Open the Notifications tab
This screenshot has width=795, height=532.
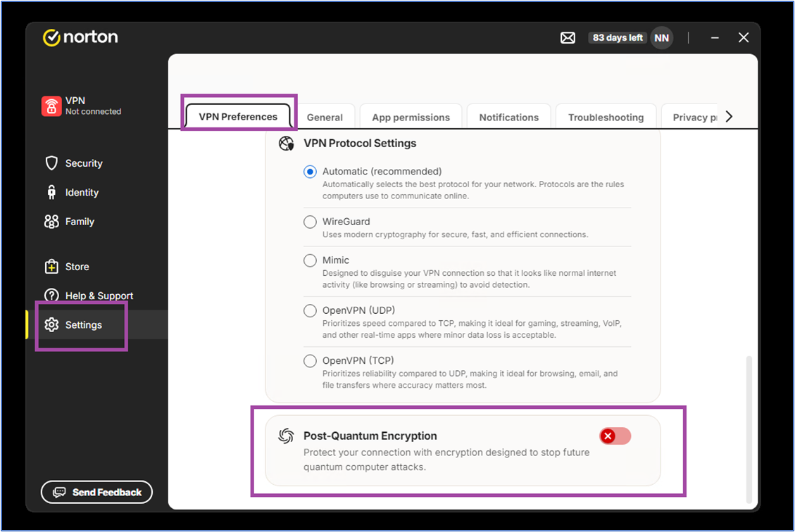[x=509, y=117]
